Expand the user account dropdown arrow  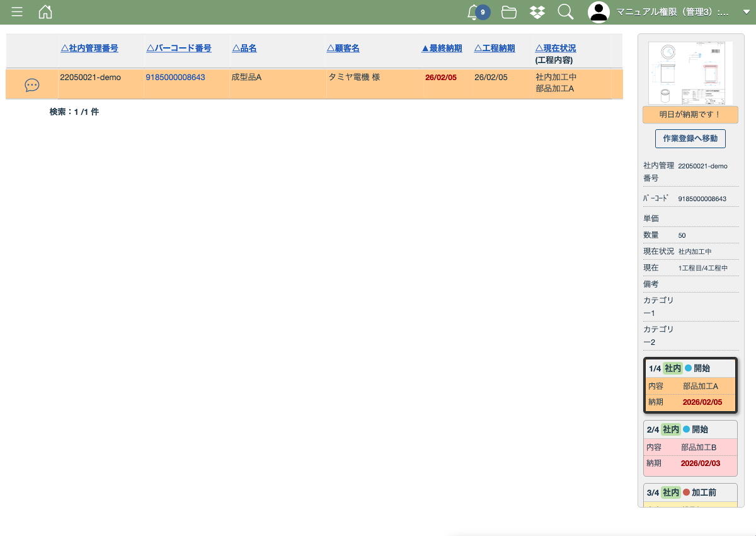(x=747, y=12)
